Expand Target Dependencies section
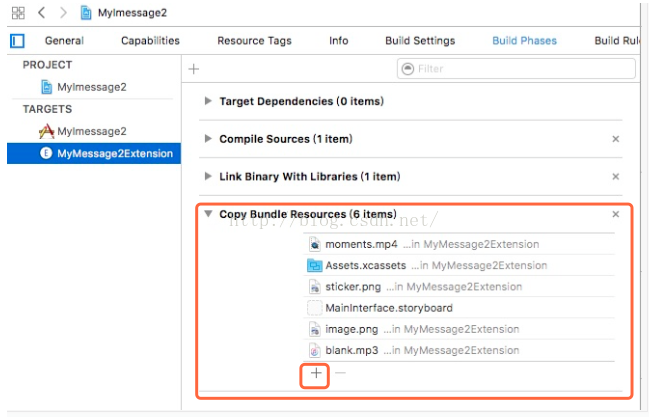Viewport: 650px width, 418px height. (x=208, y=101)
